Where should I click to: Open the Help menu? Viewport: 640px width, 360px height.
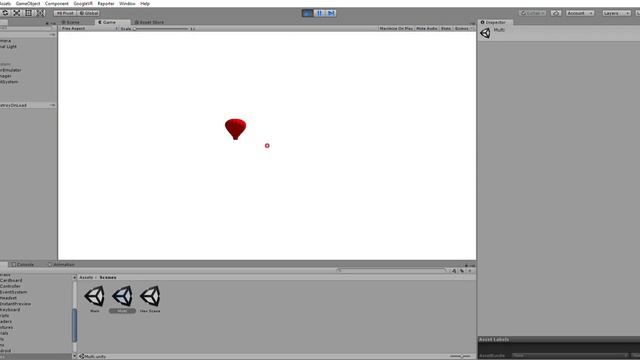tap(145, 3)
